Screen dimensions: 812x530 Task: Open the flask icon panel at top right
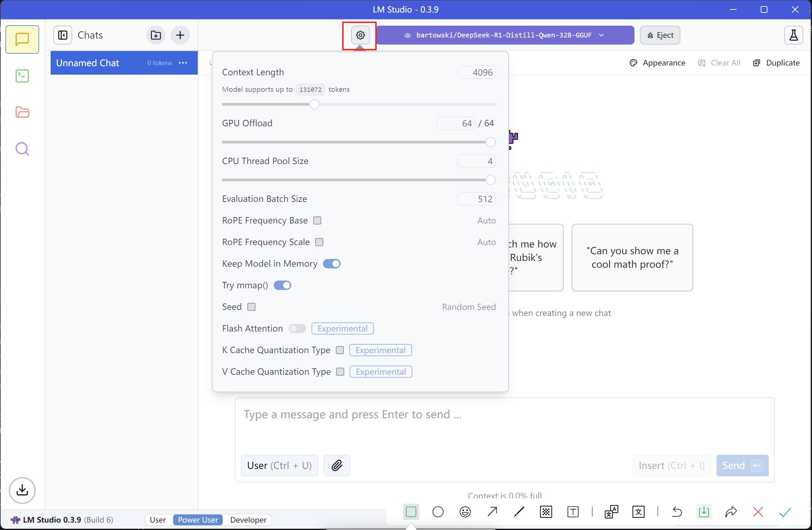793,35
